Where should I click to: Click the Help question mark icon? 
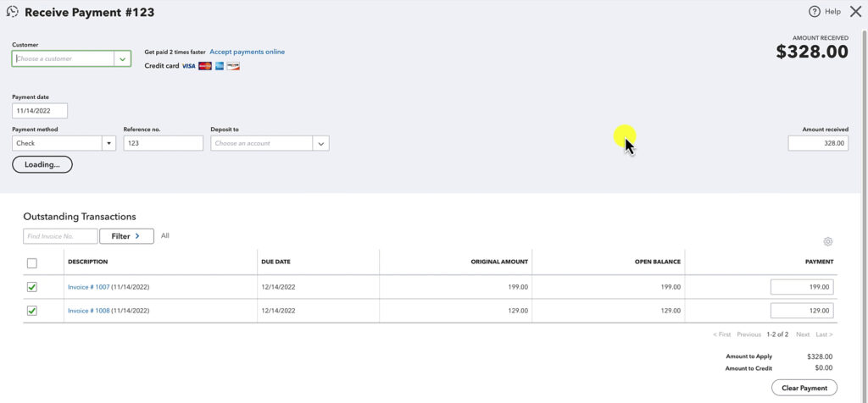[x=815, y=12]
